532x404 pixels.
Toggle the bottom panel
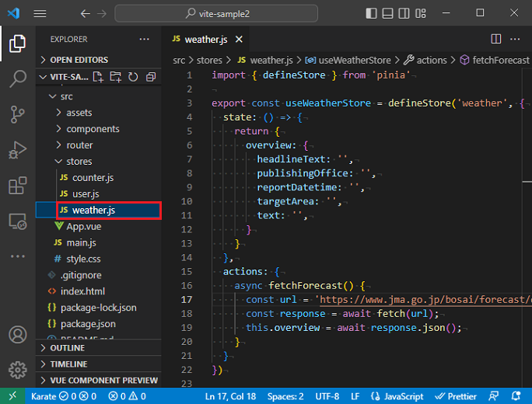click(x=387, y=13)
